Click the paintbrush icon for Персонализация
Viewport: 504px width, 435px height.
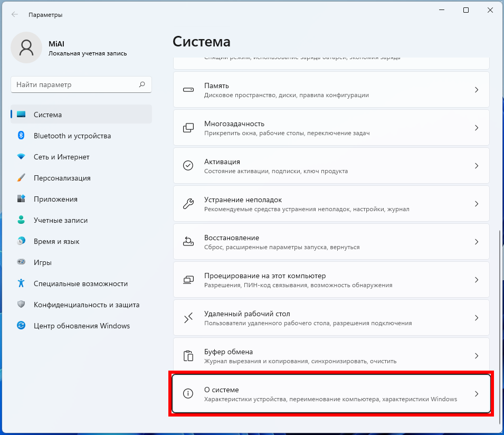tap(21, 178)
